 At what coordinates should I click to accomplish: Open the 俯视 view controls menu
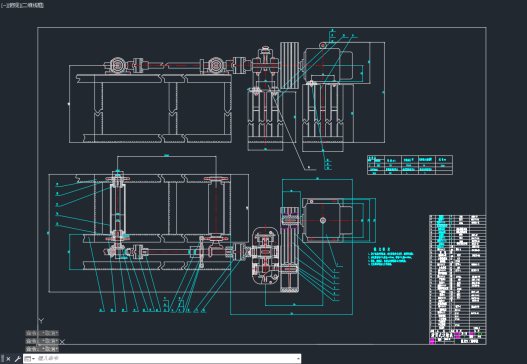click(x=11, y=5)
